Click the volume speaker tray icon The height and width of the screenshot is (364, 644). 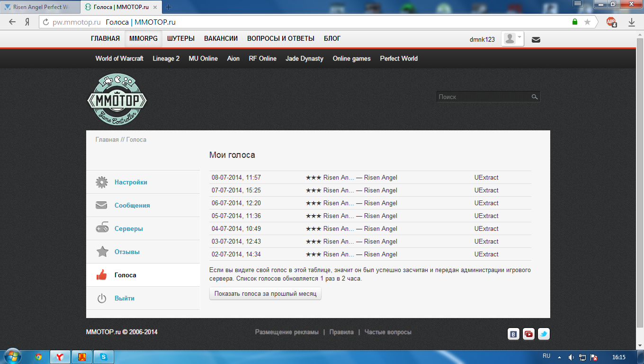click(x=571, y=357)
